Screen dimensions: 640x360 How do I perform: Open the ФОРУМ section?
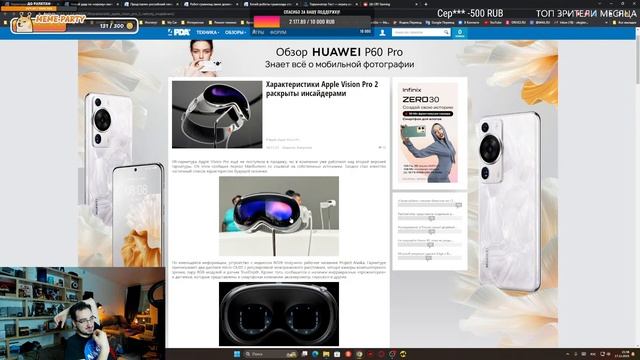tap(278, 32)
